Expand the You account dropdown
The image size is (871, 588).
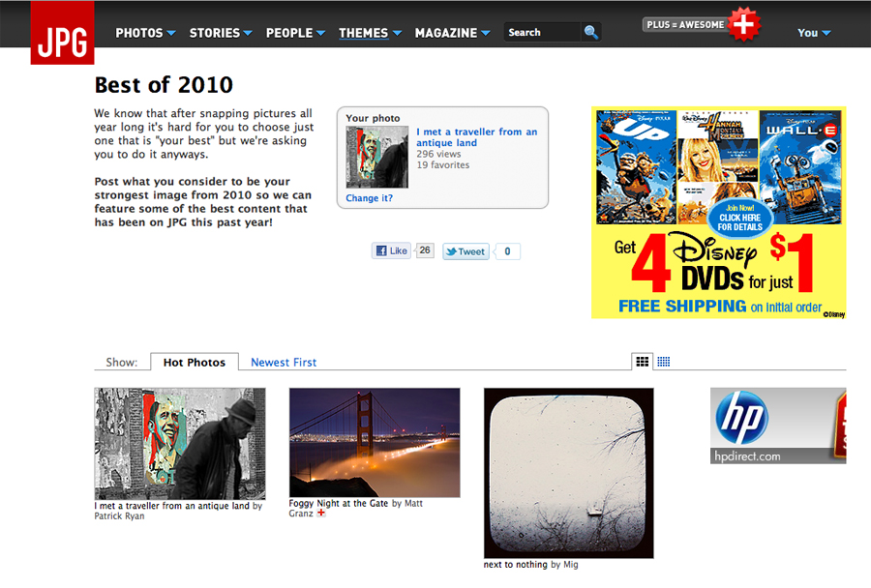click(x=814, y=33)
